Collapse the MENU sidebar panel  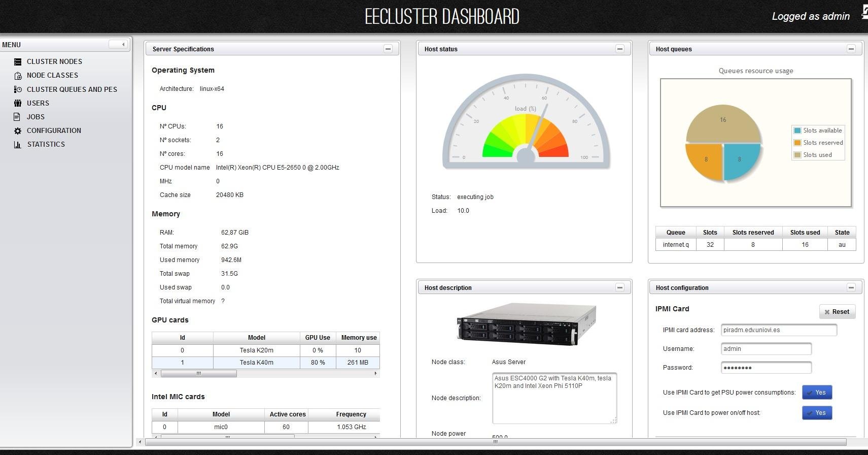point(119,45)
